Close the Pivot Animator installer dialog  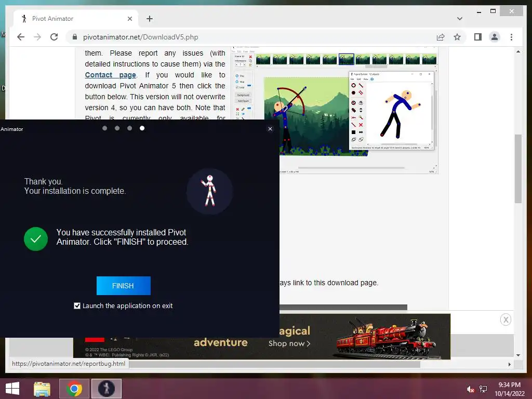click(x=270, y=129)
